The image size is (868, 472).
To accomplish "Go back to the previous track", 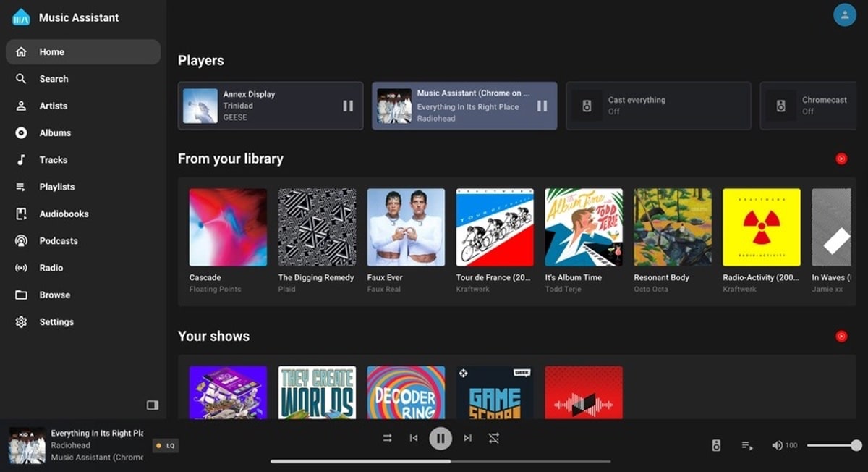I will 414,438.
